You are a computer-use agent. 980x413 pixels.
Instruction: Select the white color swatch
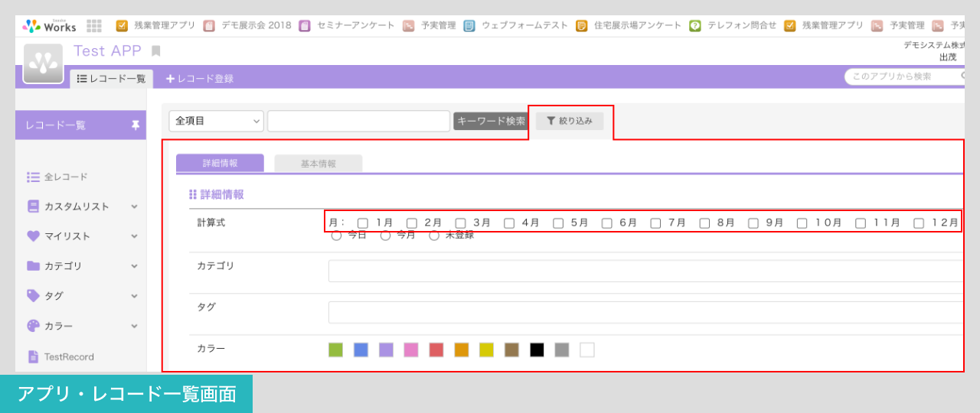pos(587,350)
